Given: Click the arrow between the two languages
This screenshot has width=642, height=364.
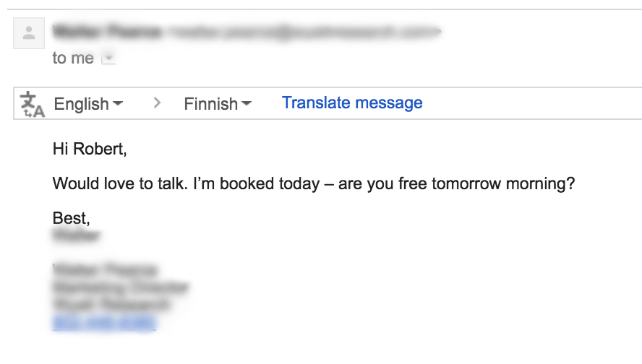Looking at the screenshot, I should point(157,103).
